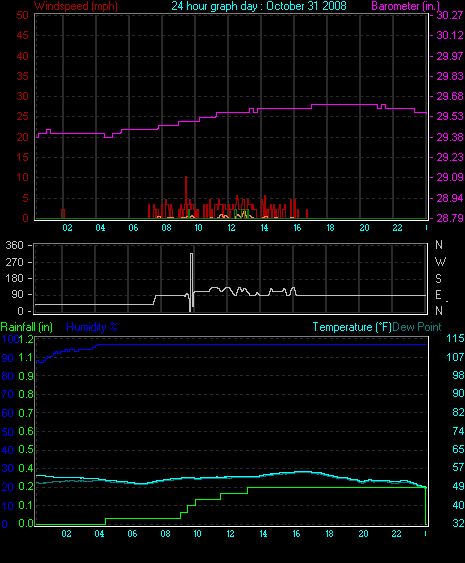The width and height of the screenshot is (465, 563).
Task: Click the 'Temperature (°F)' legend label
Action: coord(352,327)
